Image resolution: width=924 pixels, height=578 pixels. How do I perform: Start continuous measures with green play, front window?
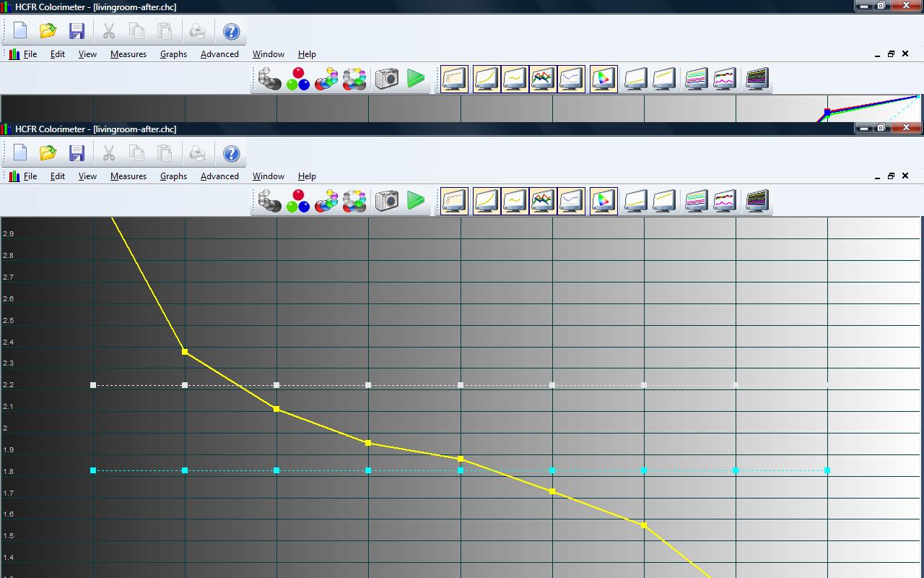(416, 201)
